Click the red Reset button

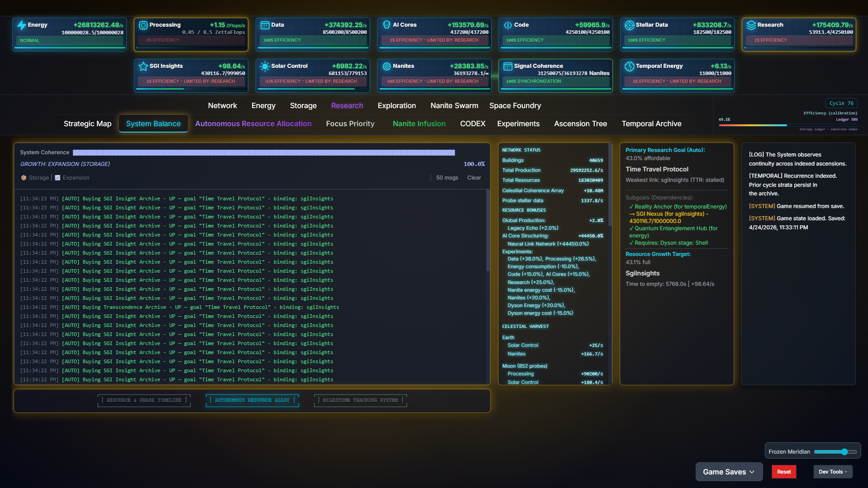coord(784,472)
